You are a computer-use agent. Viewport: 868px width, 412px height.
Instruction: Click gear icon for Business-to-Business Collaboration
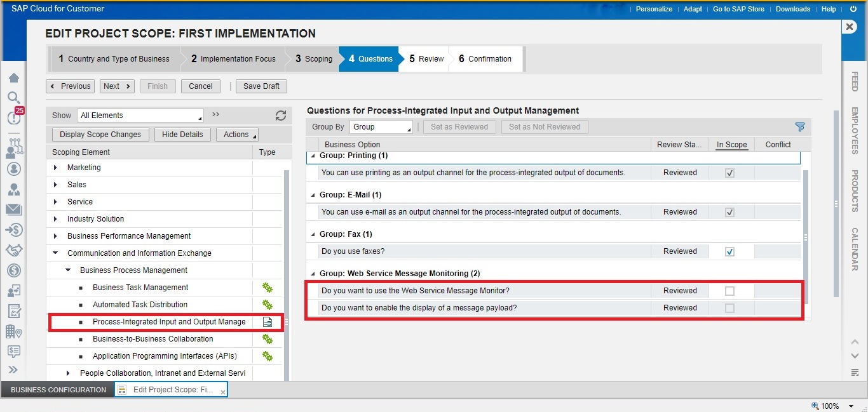pyautogui.click(x=268, y=339)
